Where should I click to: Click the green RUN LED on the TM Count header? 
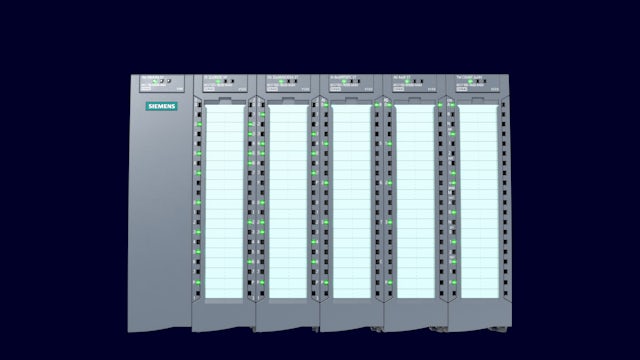click(x=470, y=81)
